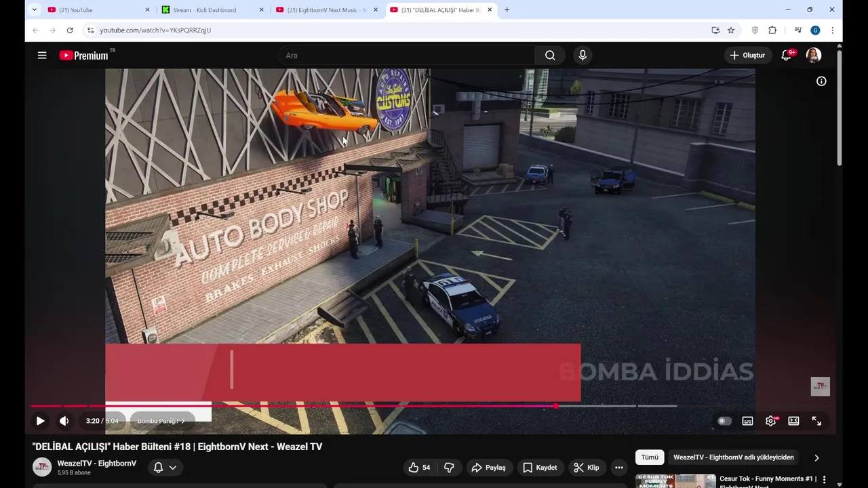Image resolution: width=868 pixels, height=488 pixels.
Task: Switch to the EightbornV Next Music tab
Action: pos(328,10)
